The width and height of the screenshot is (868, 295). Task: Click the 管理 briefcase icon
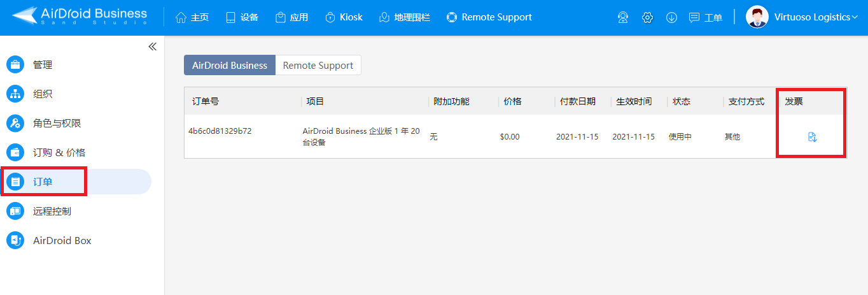pyautogui.click(x=15, y=64)
